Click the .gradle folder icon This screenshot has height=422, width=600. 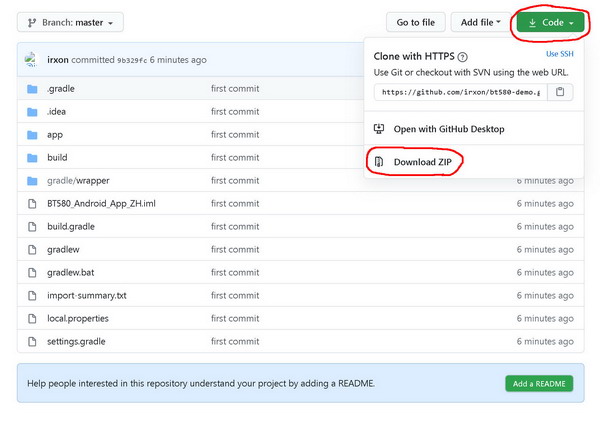click(x=32, y=89)
